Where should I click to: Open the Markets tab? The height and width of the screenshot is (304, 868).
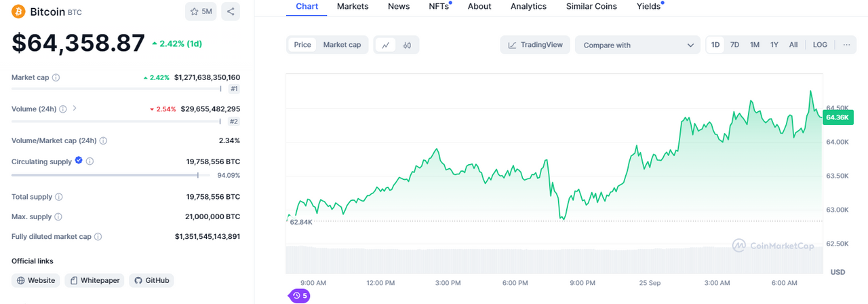click(x=353, y=6)
